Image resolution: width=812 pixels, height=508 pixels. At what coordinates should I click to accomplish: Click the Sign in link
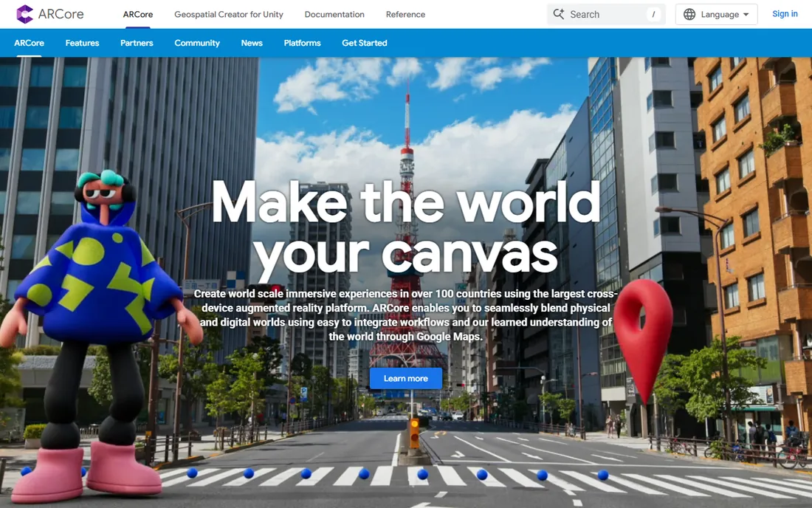pyautogui.click(x=785, y=14)
